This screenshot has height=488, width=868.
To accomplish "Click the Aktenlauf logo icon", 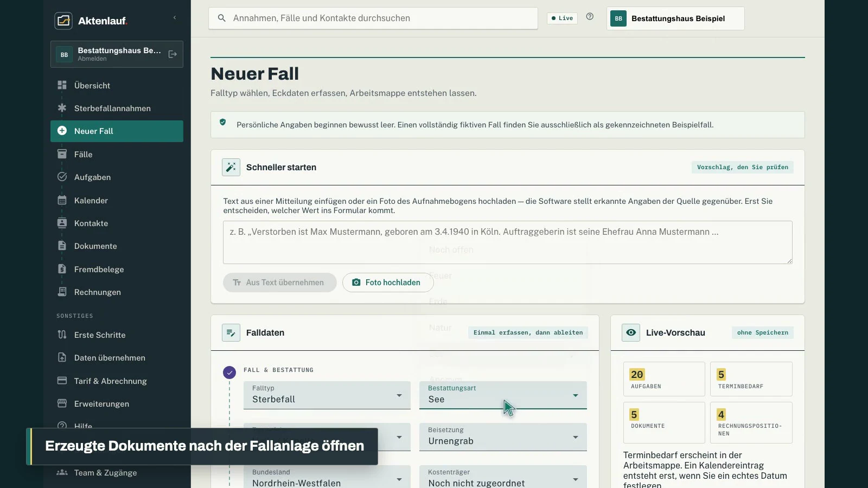I will coord(63,21).
